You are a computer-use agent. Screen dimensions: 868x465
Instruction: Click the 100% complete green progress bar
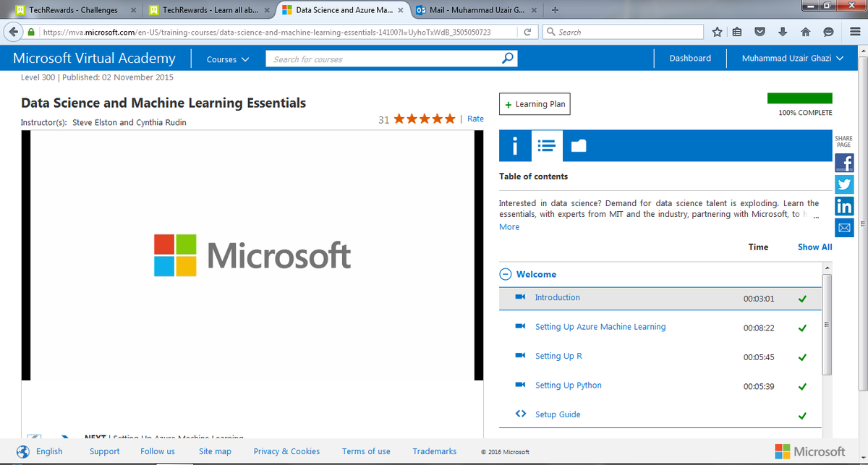(x=800, y=98)
